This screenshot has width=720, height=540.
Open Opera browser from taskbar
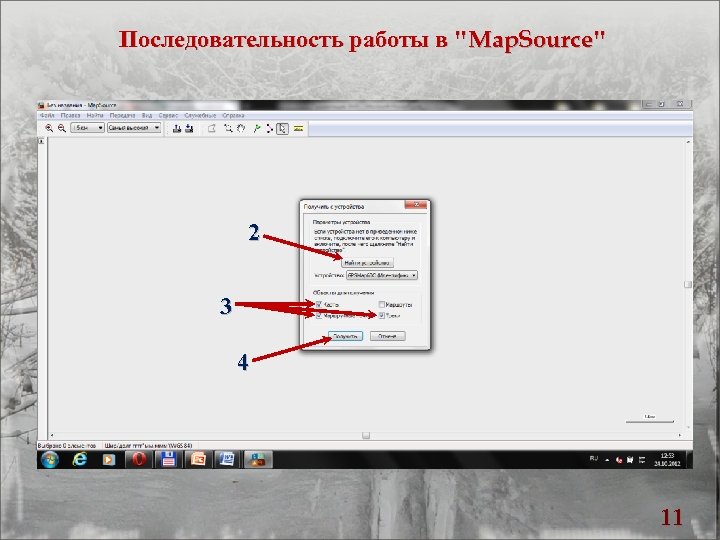point(139,459)
